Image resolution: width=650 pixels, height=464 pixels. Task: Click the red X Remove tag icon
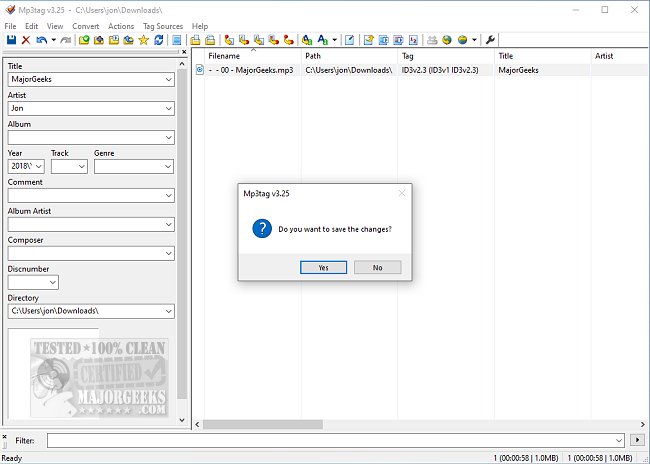(x=26, y=40)
